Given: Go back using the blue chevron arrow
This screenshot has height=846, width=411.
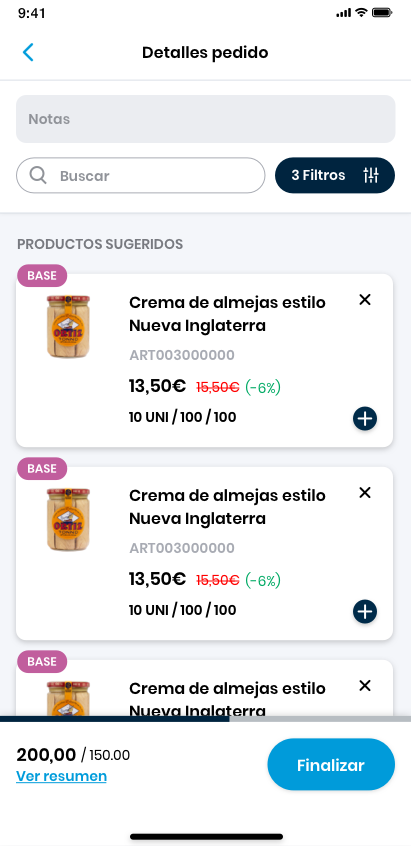Looking at the screenshot, I should (x=28, y=52).
